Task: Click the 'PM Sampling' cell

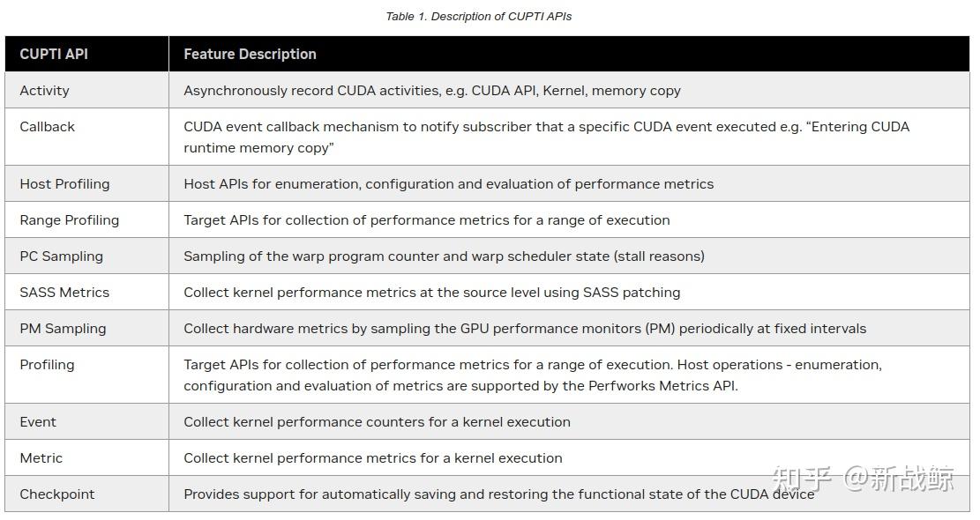Action: (x=63, y=328)
